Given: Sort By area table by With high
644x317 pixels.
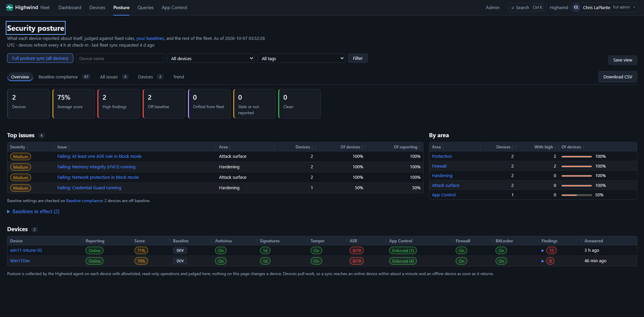Looking at the screenshot, I should click(545, 147).
